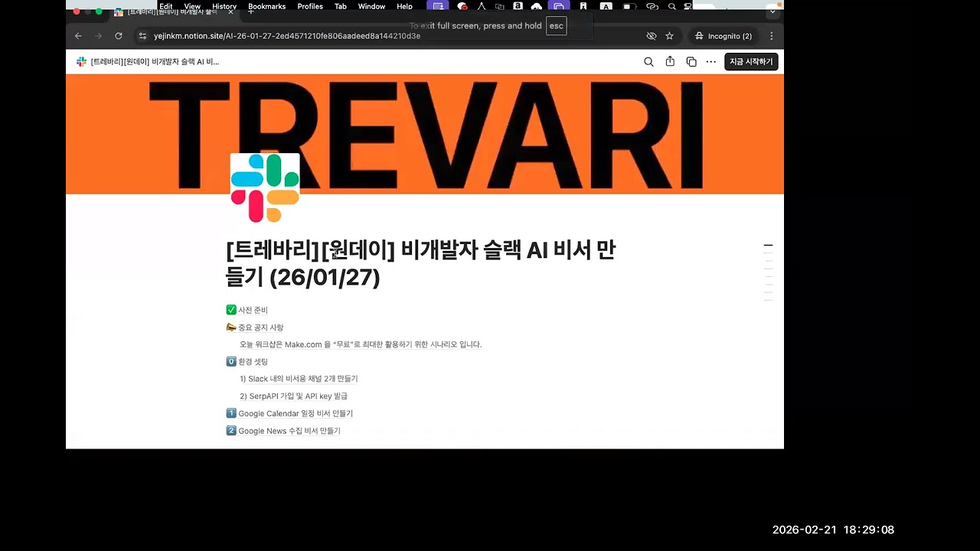980x551 pixels.
Task: Click the 환경 셋팅 outline link
Action: (247, 361)
